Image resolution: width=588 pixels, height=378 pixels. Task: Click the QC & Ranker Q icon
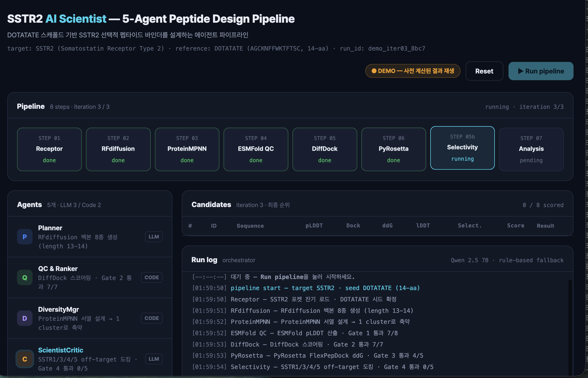25,277
